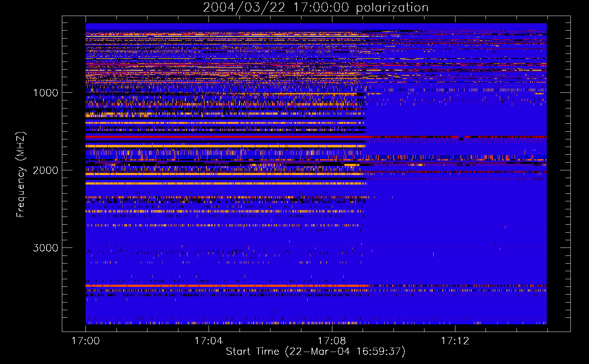Click the 17:12 time tick label
Image resolution: width=589 pixels, height=364 pixels.
[x=455, y=341]
